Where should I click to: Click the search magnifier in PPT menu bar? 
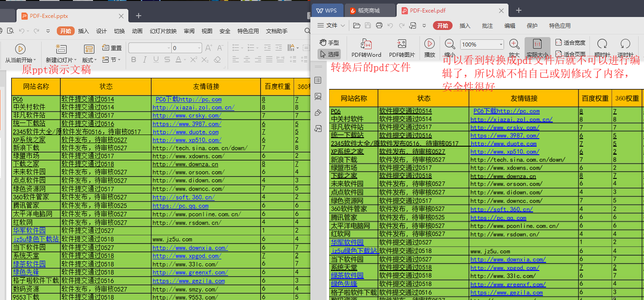coord(307,31)
